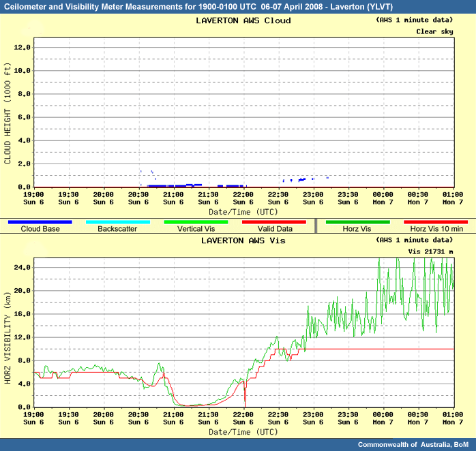Click the 'Backscatter' legend label
Screen dimensions: 476x451
click(117, 229)
